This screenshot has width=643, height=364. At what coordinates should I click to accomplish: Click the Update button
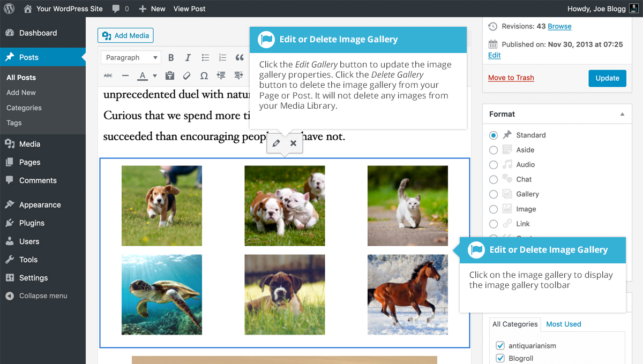click(x=607, y=78)
